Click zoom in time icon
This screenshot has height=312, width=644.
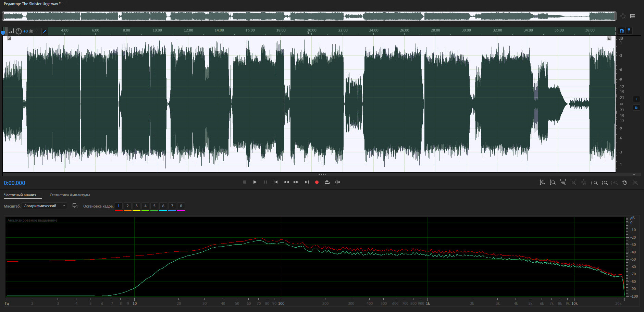pos(563,183)
